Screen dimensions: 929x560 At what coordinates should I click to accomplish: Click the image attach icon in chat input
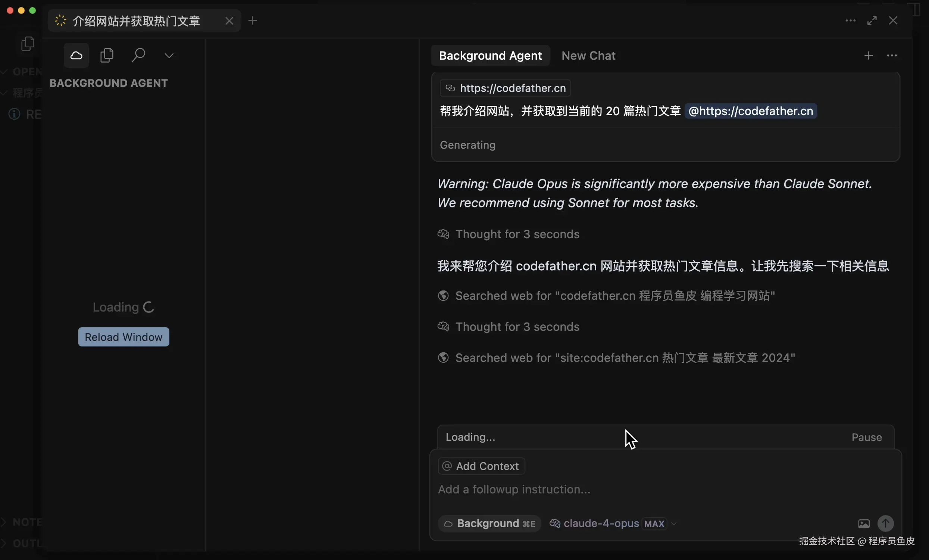pyautogui.click(x=863, y=523)
